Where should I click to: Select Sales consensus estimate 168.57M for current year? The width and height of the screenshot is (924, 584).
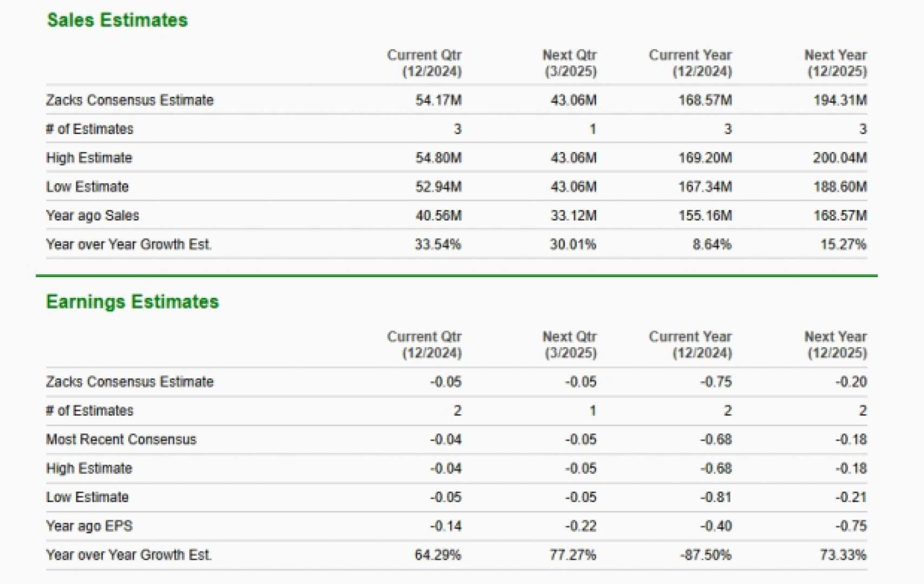point(705,100)
